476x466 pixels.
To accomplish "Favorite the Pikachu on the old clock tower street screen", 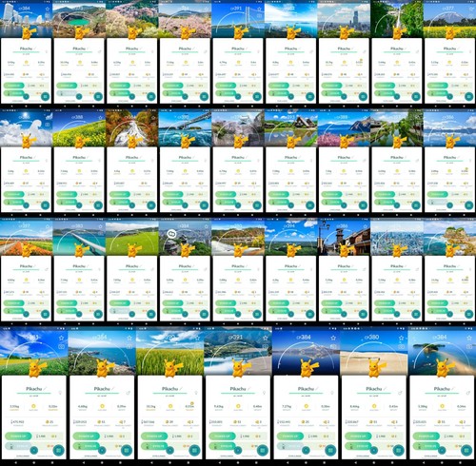I will [x=365, y=226].
